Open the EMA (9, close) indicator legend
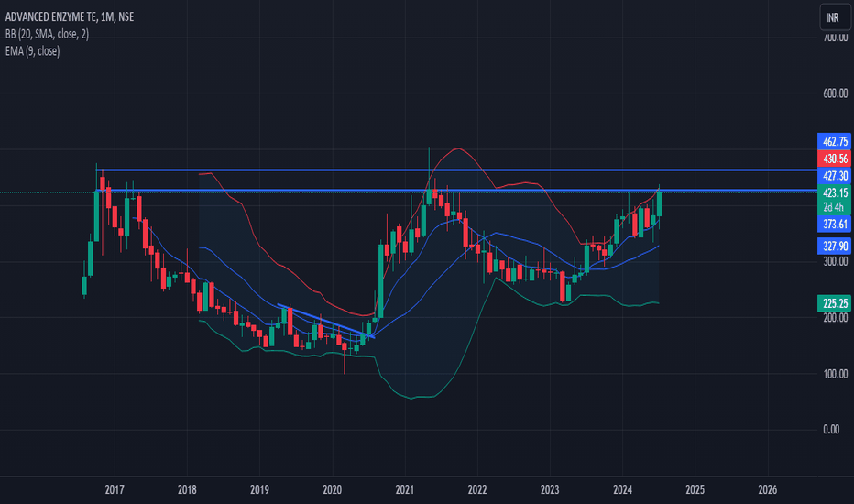The image size is (854, 504). coord(33,51)
